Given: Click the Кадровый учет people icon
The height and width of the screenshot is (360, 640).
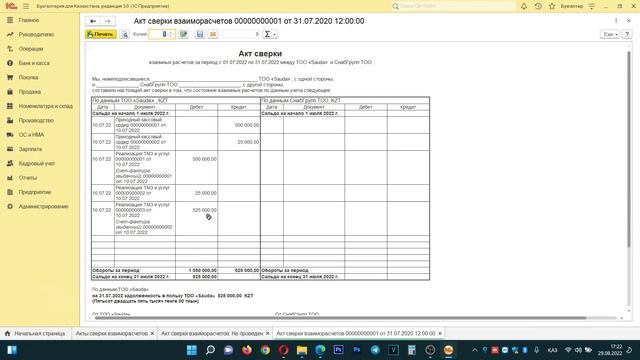Looking at the screenshot, I should coord(10,163).
